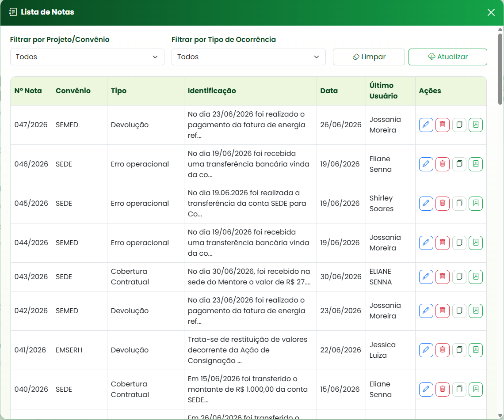This screenshot has height=420, width=504.
Task: Delete note 043/2026 using trash icon
Action: 443,277
